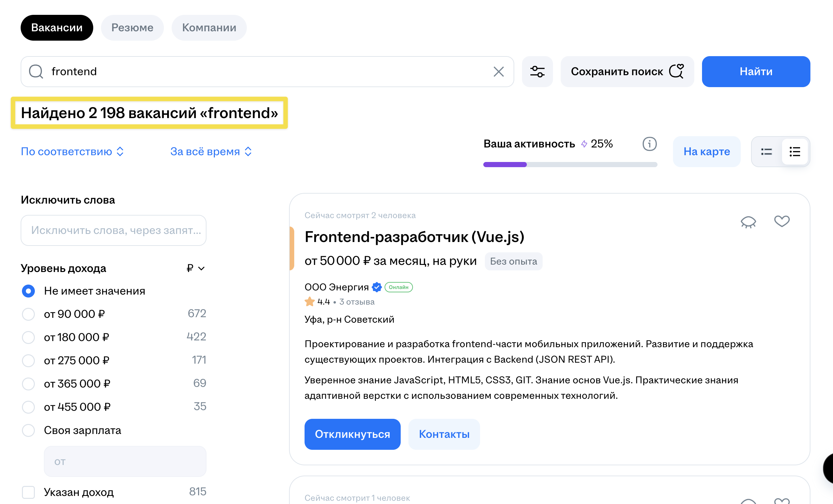Hide the Frontend-разработчик (Vue.js) vacancy
833x504 pixels.
pyautogui.click(x=748, y=222)
